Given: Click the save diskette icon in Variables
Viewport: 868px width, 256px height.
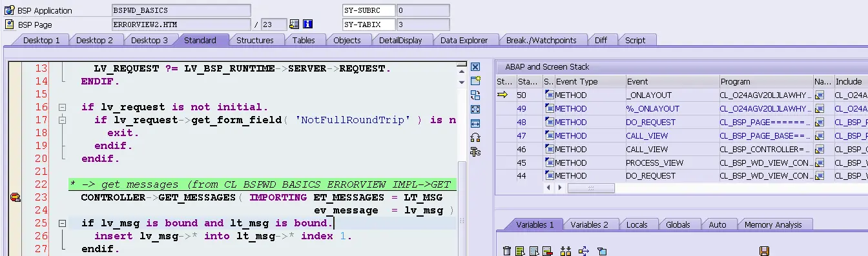Looking at the screenshot, I should point(764,251).
